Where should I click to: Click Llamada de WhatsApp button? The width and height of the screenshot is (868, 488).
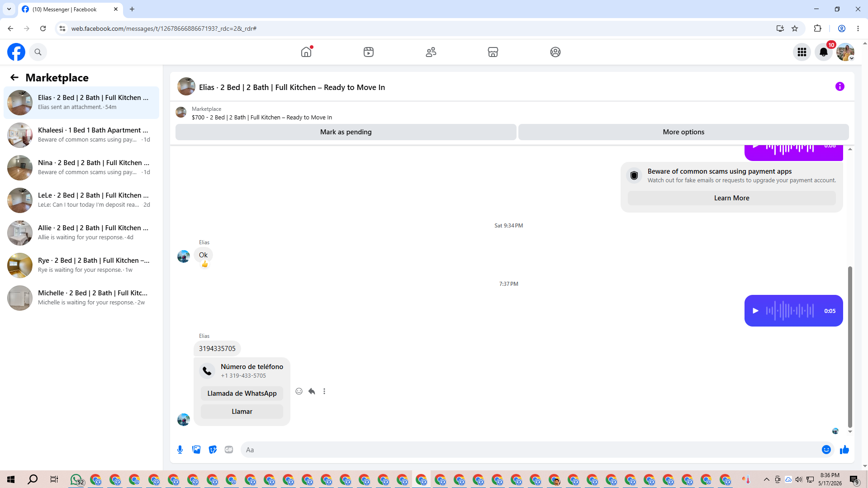point(242,393)
